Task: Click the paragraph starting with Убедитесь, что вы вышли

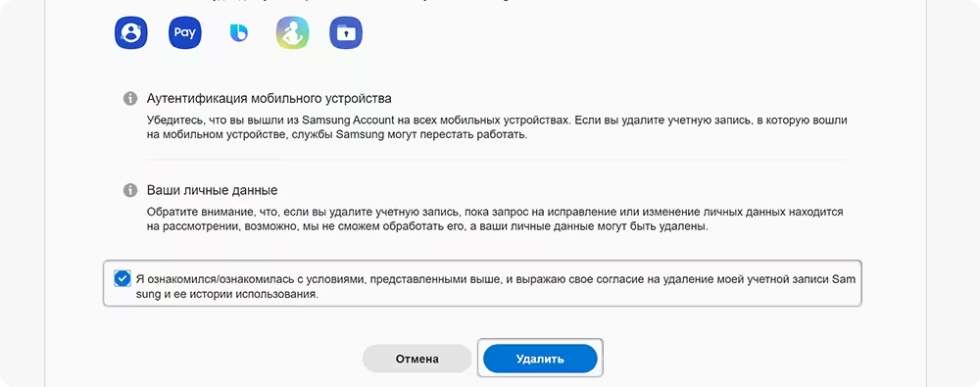Action: (497, 127)
